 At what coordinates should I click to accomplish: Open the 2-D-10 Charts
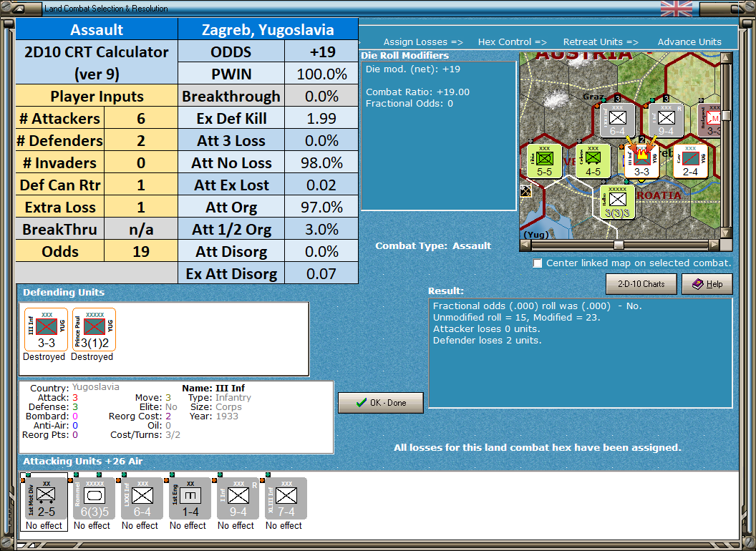coord(641,284)
